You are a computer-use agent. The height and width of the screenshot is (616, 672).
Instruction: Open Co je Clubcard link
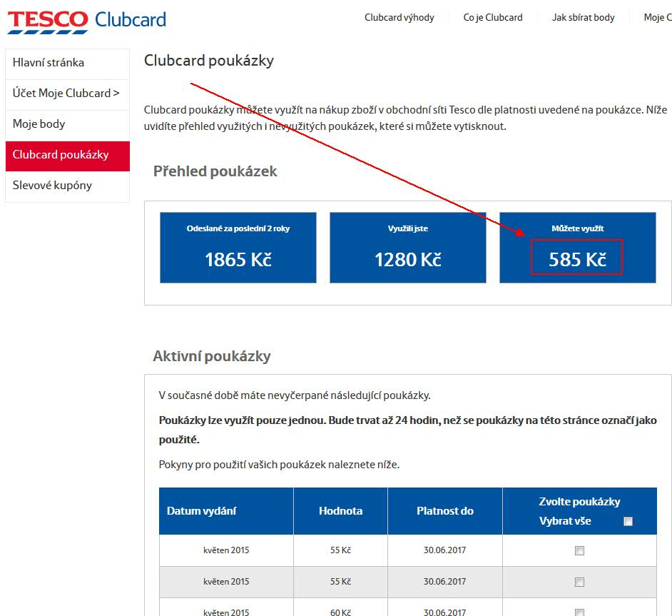pos(493,18)
